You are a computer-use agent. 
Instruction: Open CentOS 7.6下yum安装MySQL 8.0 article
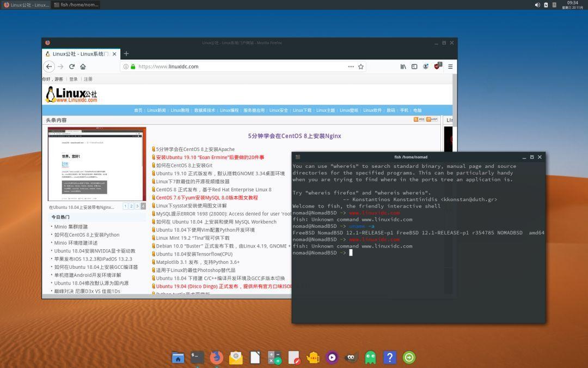(207, 197)
